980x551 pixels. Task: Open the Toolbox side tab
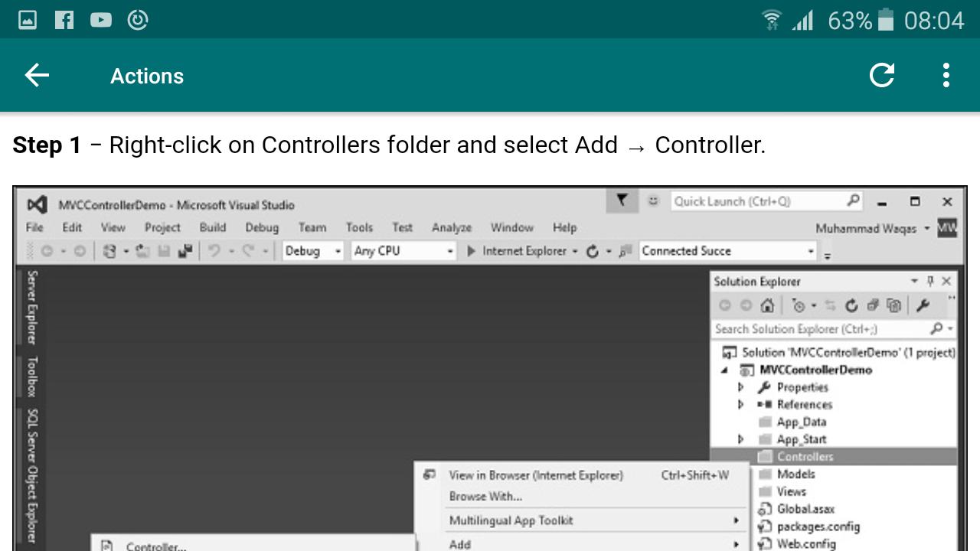tap(32, 377)
